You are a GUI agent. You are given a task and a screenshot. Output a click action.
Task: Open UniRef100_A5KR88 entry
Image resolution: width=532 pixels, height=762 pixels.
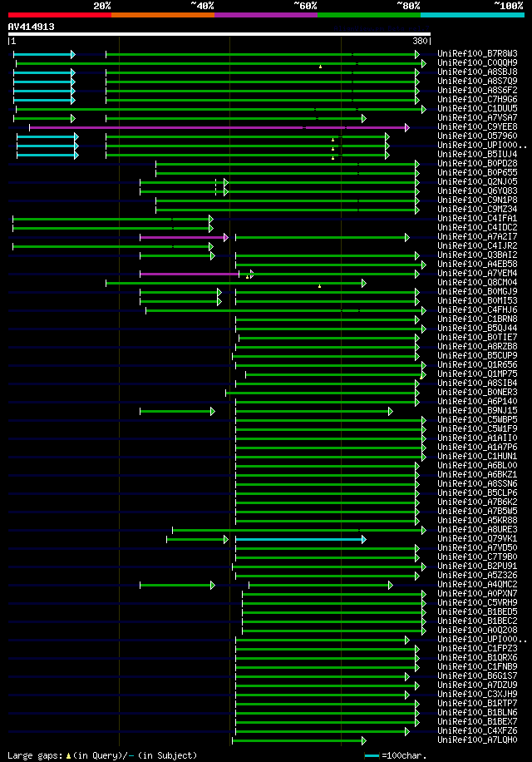pyautogui.click(x=477, y=521)
